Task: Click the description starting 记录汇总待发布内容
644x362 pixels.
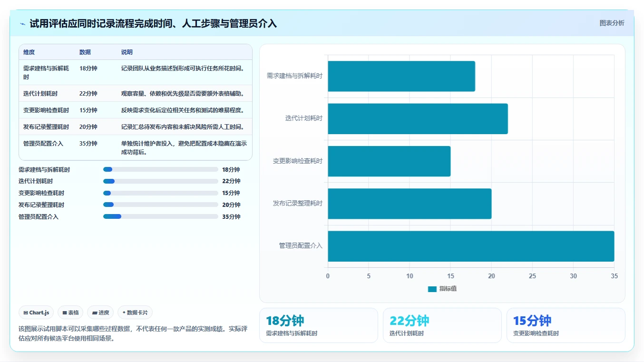Action: (183, 127)
